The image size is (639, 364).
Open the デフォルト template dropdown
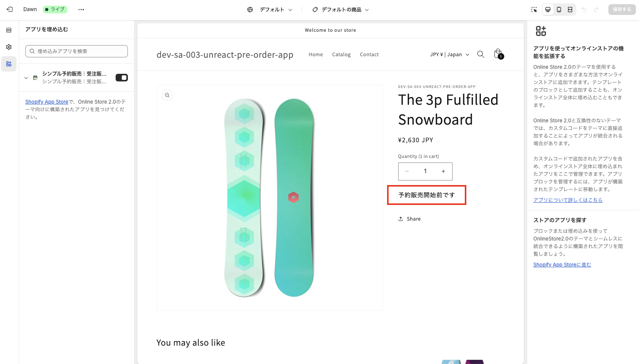point(273,9)
